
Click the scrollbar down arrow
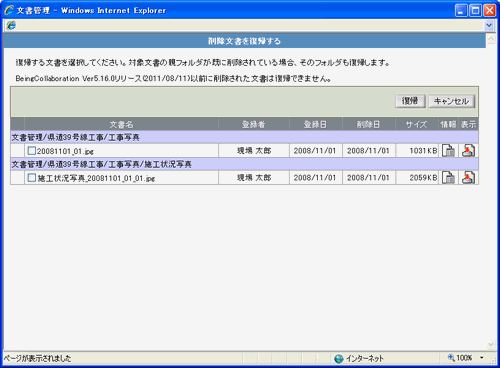(x=491, y=344)
